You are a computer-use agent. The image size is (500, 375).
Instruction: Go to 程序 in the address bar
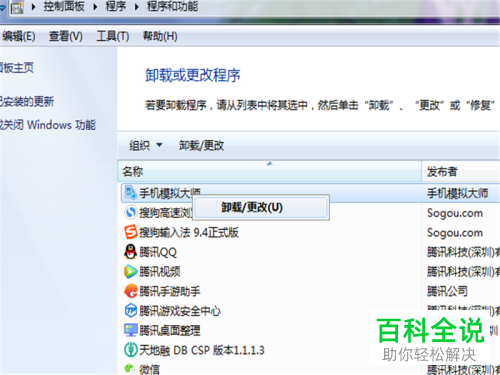(116, 6)
